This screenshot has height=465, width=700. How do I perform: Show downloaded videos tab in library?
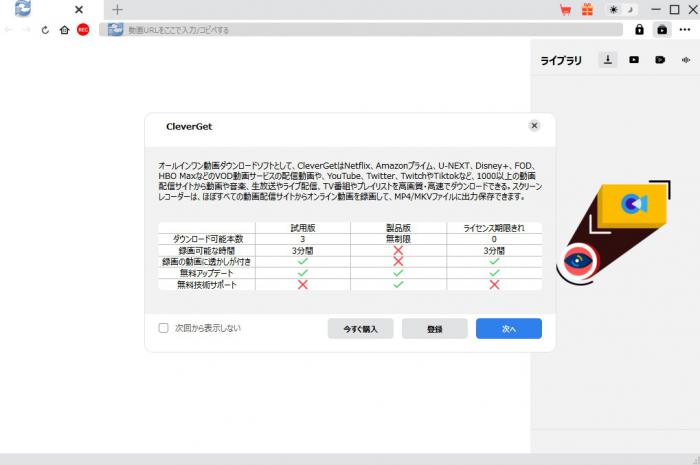[x=634, y=59]
